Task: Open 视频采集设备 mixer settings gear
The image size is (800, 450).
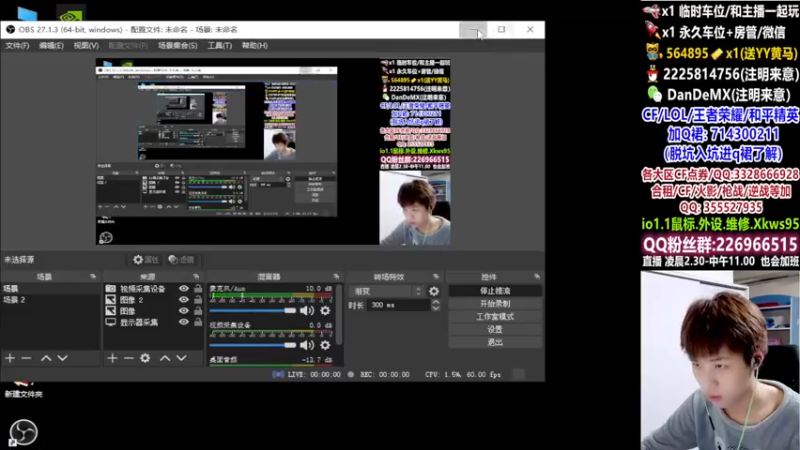Action: tap(325, 345)
